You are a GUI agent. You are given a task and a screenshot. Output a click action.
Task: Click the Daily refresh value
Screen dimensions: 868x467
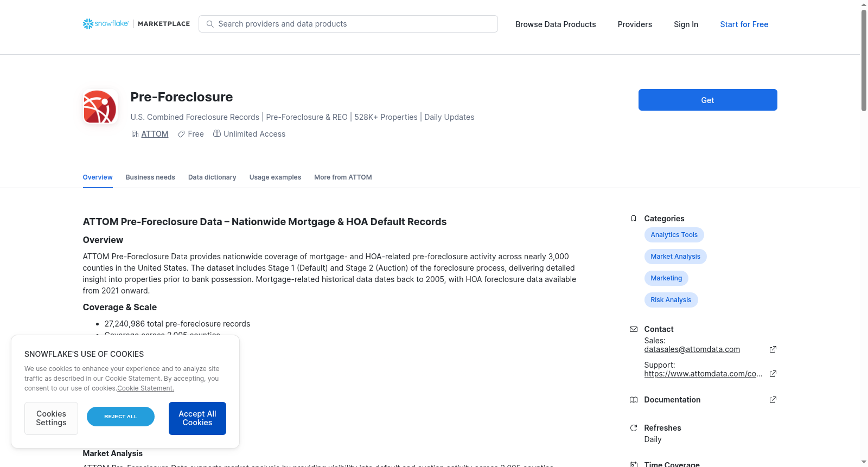[x=653, y=439]
